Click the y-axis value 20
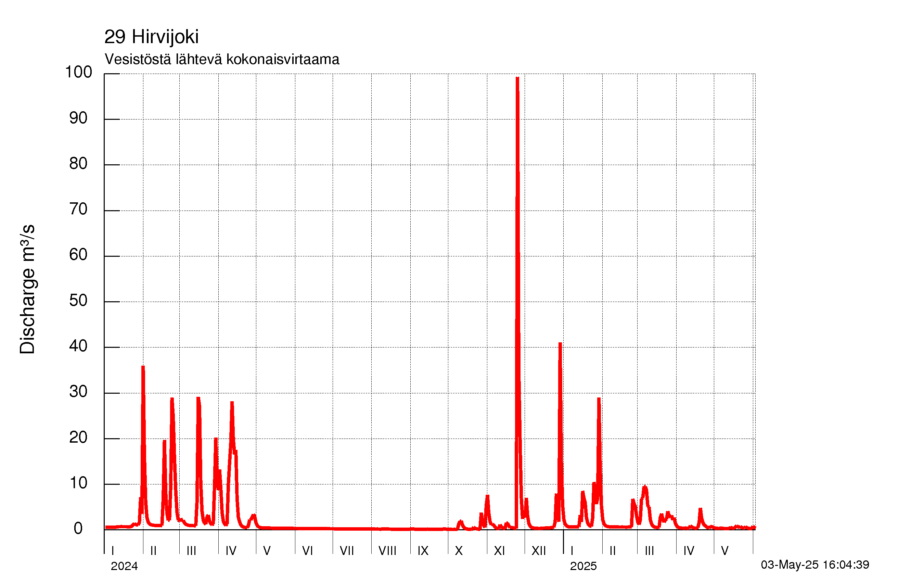Viewport: 924px width, 582px height. pos(78,437)
